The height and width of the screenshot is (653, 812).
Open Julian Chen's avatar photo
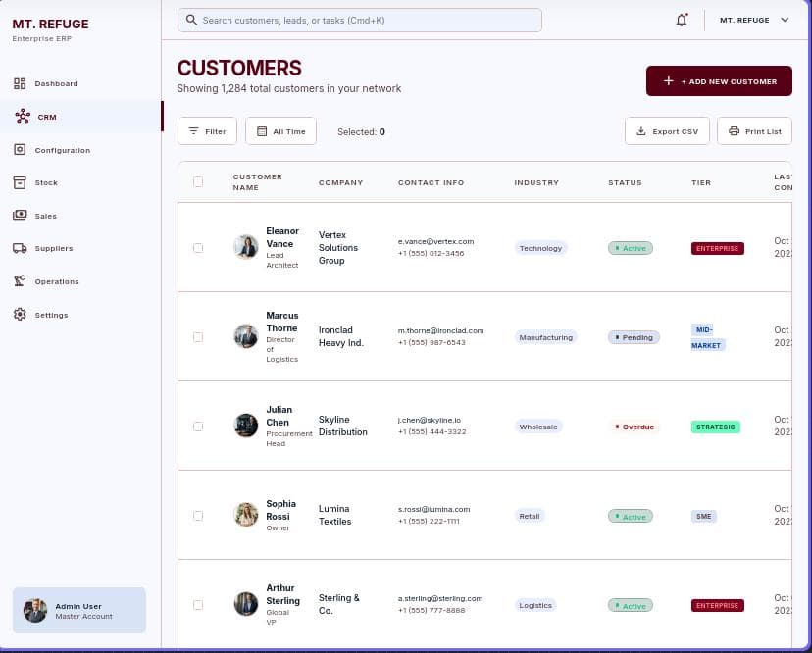point(246,426)
